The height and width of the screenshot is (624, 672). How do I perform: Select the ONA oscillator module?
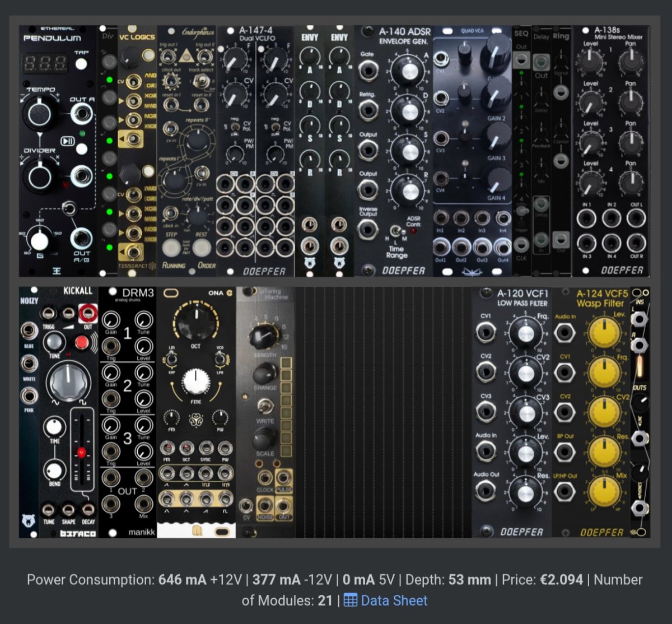[197, 412]
